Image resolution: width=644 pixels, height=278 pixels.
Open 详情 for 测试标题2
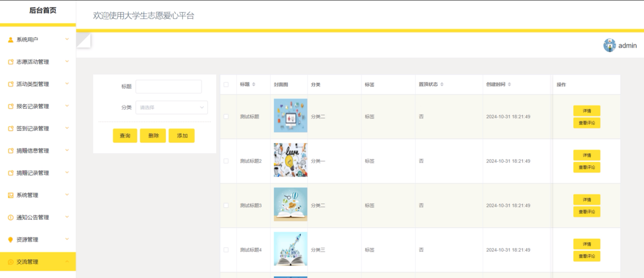(x=587, y=155)
